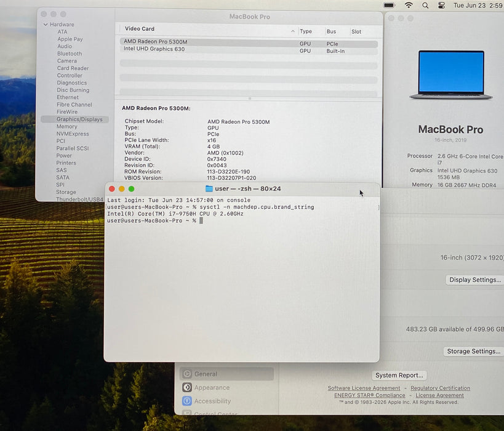The image size is (504, 431).
Task: Select ATA in the Hardware list
Action: [x=62, y=32]
